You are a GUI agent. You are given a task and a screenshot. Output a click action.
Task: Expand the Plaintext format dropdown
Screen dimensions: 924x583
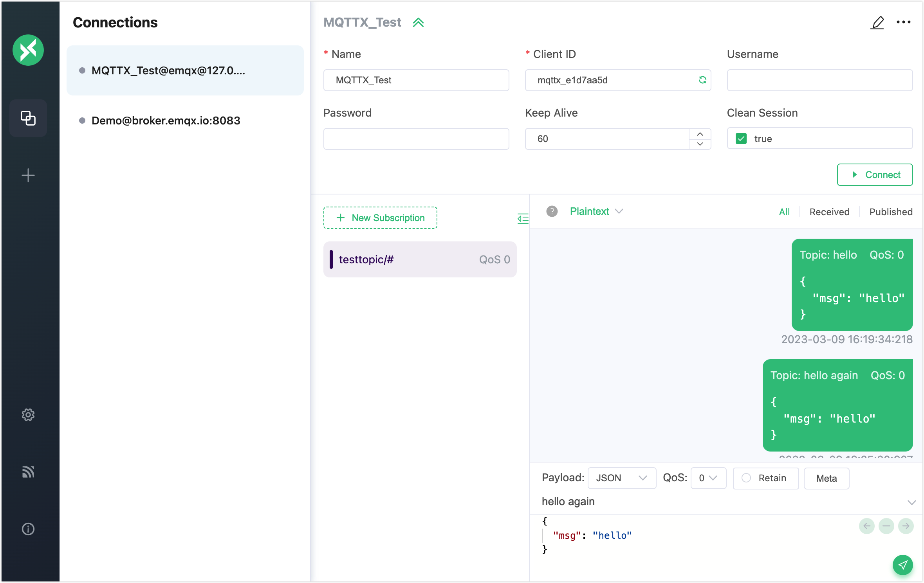pos(596,211)
